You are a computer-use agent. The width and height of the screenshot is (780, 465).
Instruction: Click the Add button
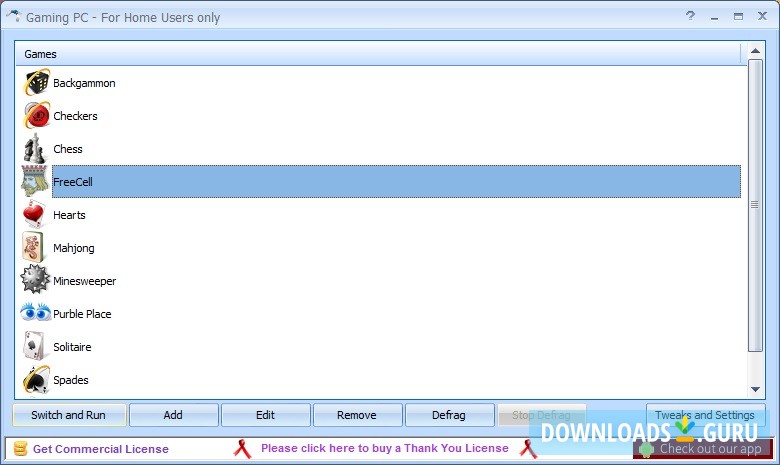tap(173, 415)
